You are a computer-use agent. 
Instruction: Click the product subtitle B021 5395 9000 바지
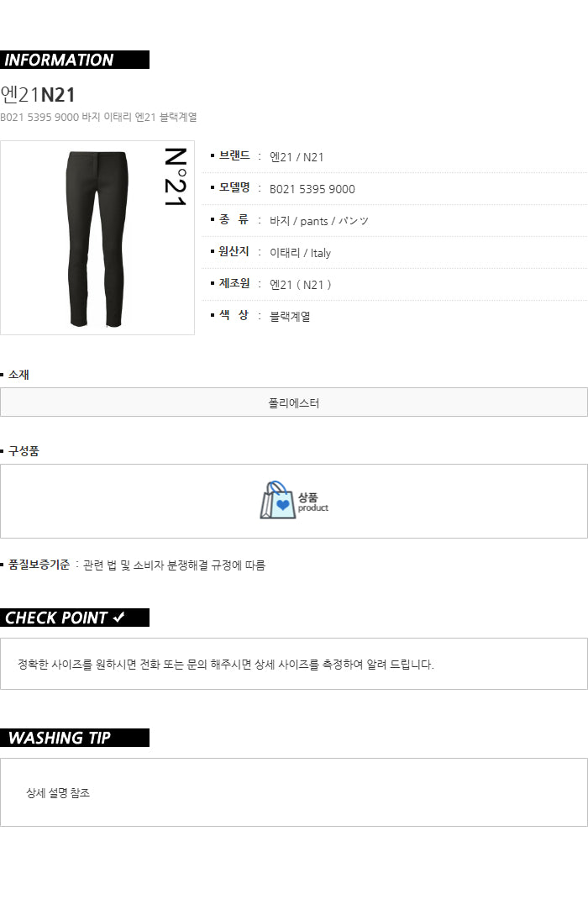point(98,117)
